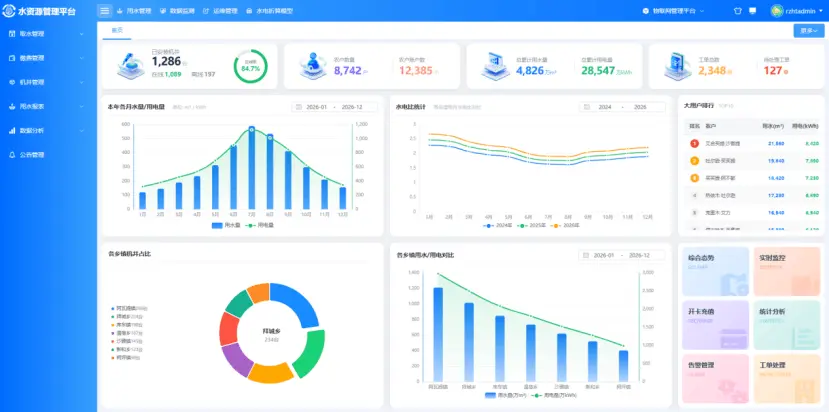Screen dimensions: 830x412
Task: Click the farmer illustration on the 8,742 card
Action: pos(313,66)
